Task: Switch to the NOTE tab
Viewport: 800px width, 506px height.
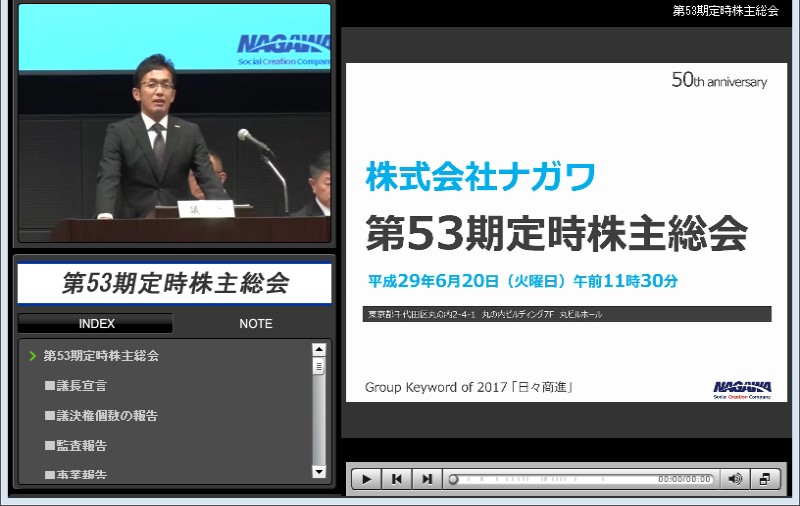Action: click(x=256, y=323)
